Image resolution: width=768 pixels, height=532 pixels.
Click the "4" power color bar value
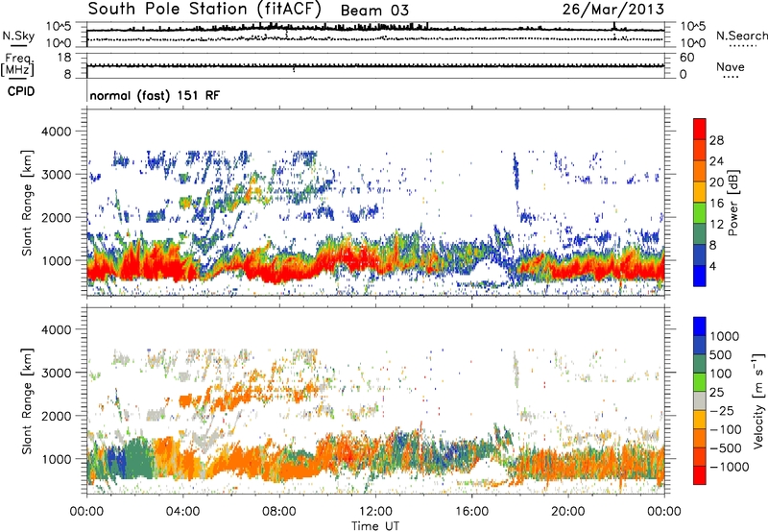point(713,267)
